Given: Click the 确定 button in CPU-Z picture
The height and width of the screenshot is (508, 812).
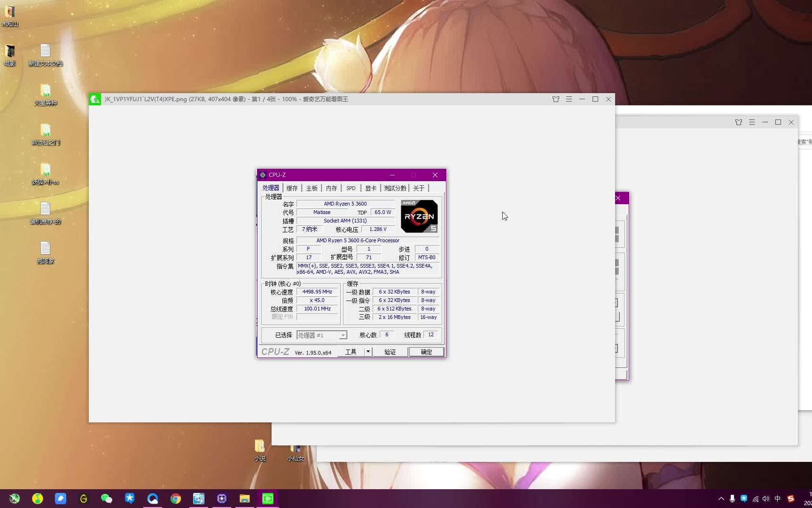Looking at the screenshot, I should click(426, 352).
